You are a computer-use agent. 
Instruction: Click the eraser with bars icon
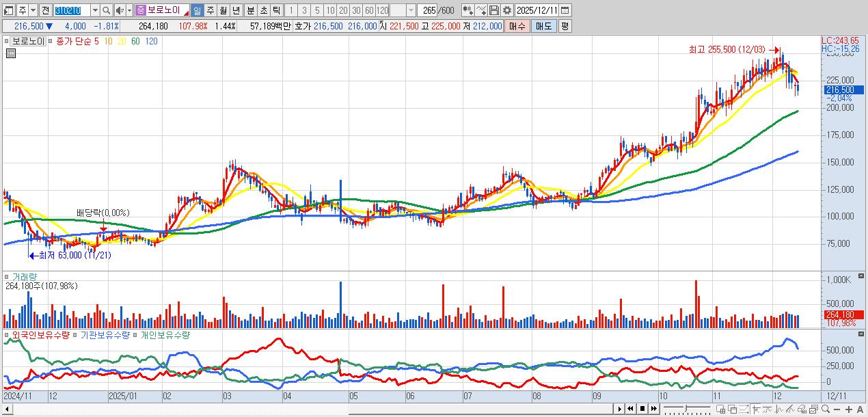click(802, 409)
